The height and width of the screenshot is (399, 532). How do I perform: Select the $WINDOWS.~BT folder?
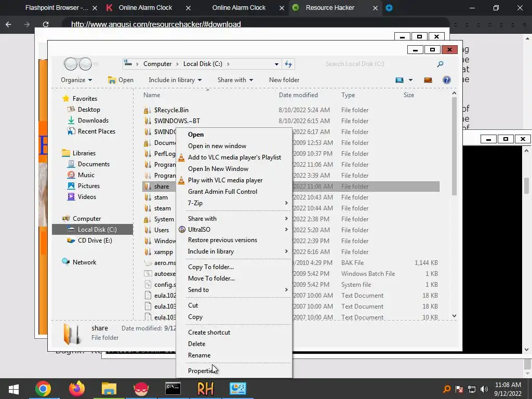coord(177,121)
